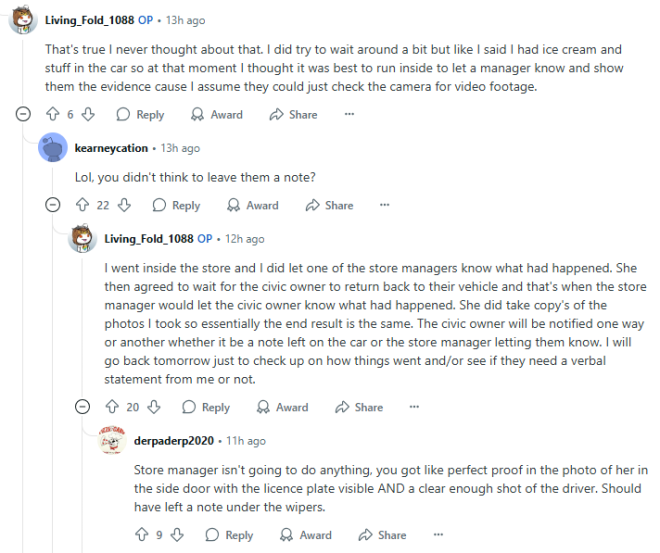
Task: Upvote derpaderp2020's comment with 9 votes
Action: click(x=143, y=535)
